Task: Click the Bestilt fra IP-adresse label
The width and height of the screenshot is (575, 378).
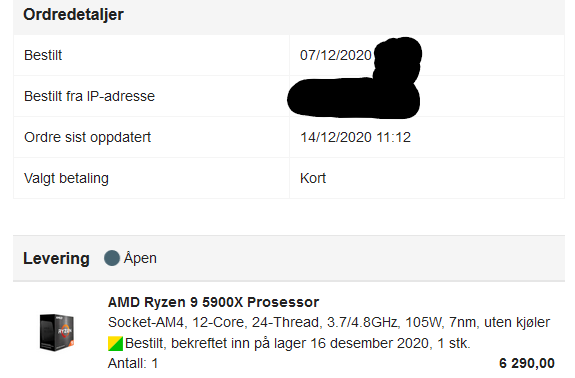Action: tap(89, 96)
